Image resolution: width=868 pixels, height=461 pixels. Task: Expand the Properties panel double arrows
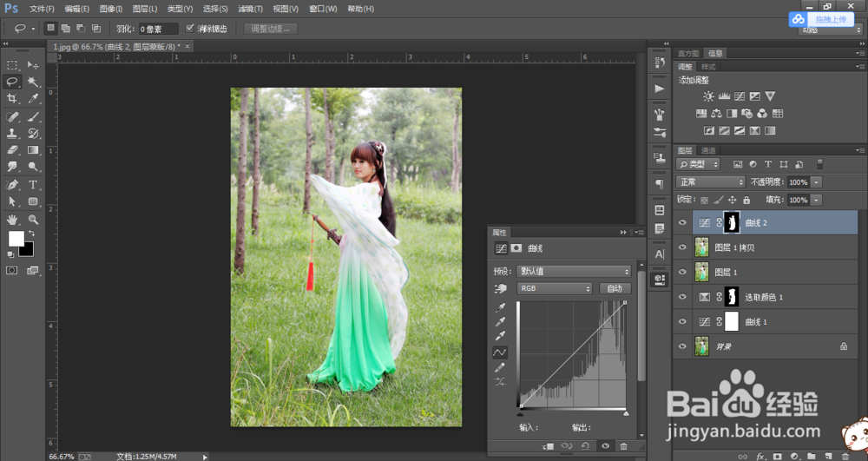(624, 232)
